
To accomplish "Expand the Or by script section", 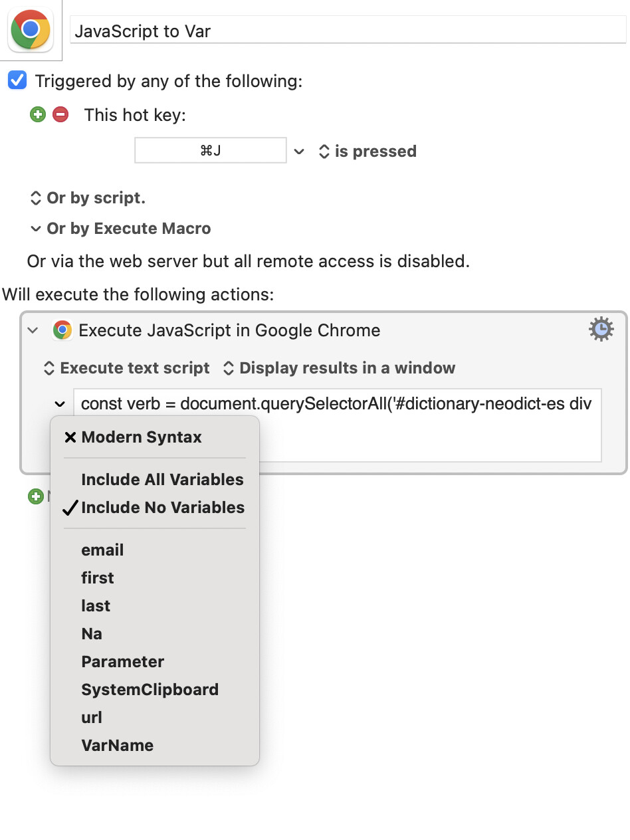I will [87, 198].
